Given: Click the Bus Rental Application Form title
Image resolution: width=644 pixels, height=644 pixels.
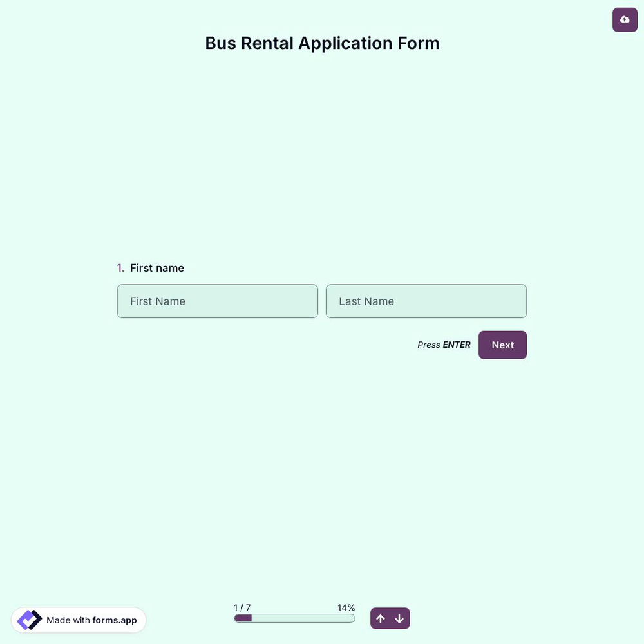Looking at the screenshot, I should [x=322, y=41].
